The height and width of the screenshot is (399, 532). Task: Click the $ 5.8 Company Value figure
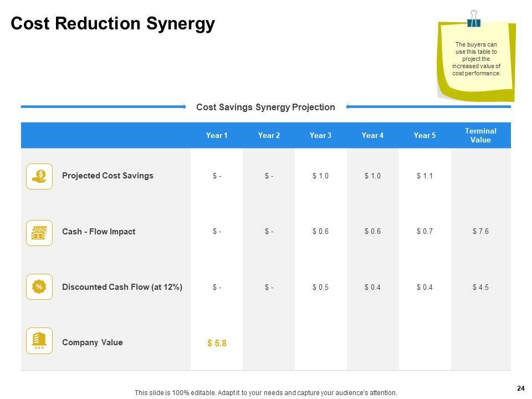point(217,344)
